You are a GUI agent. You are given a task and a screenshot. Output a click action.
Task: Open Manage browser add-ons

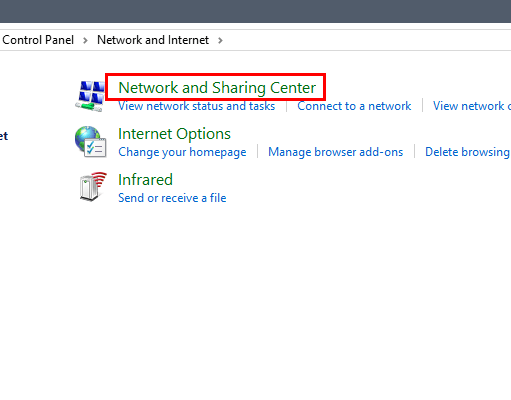tap(336, 152)
